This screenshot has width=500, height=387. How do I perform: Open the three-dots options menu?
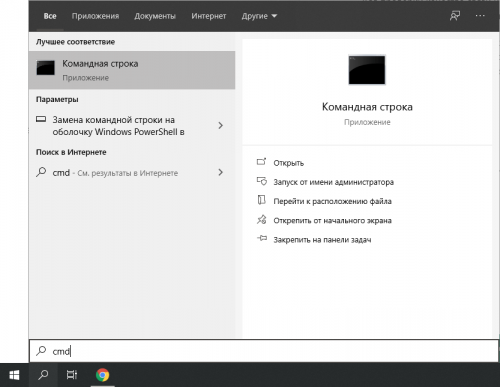(x=480, y=16)
